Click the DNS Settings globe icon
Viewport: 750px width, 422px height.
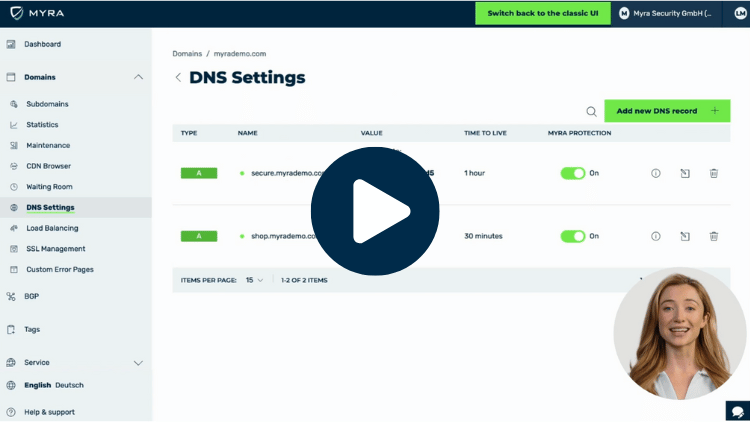[x=14, y=207]
